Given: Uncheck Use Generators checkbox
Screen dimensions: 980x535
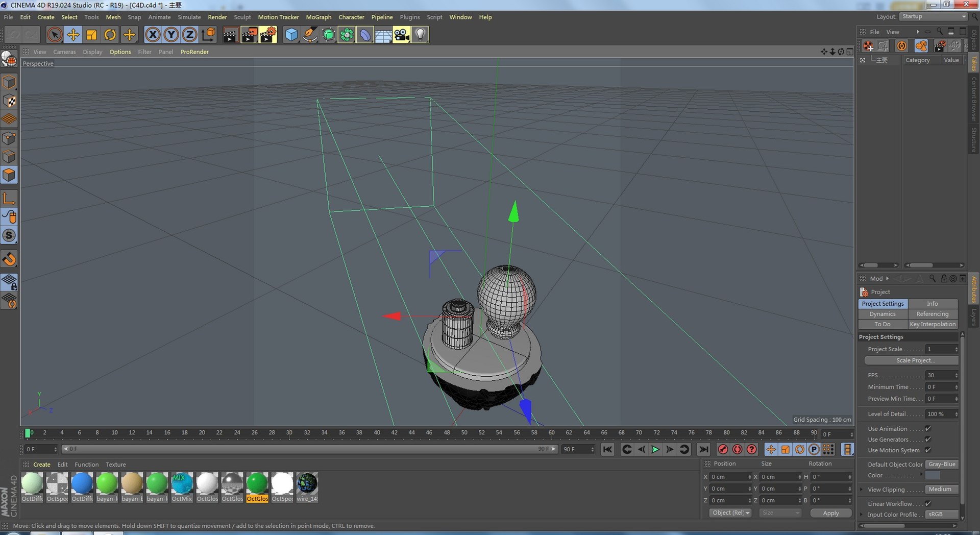Looking at the screenshot, I should pyautogui.click(x=928, y=440).
